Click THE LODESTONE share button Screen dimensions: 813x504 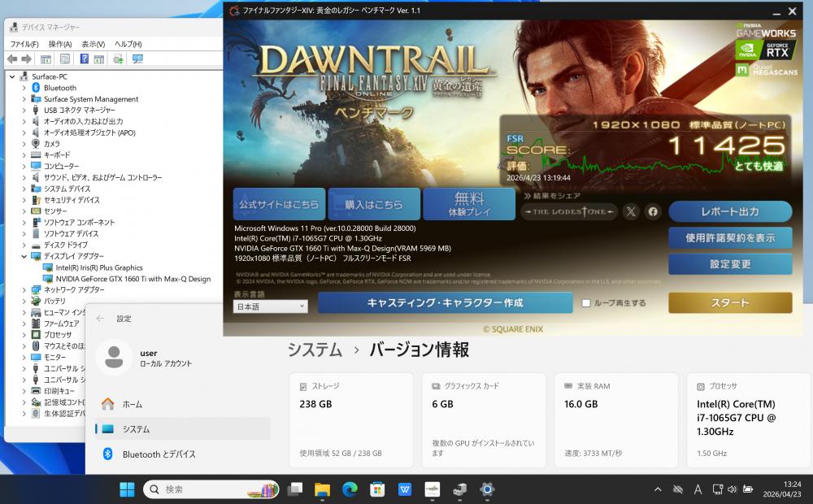tap(569, 211)
